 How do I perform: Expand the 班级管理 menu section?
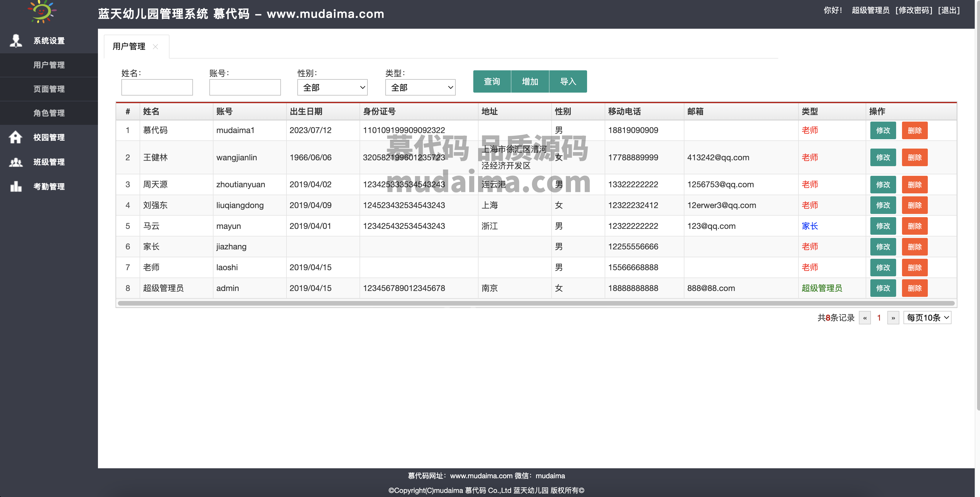coord(49,162)
